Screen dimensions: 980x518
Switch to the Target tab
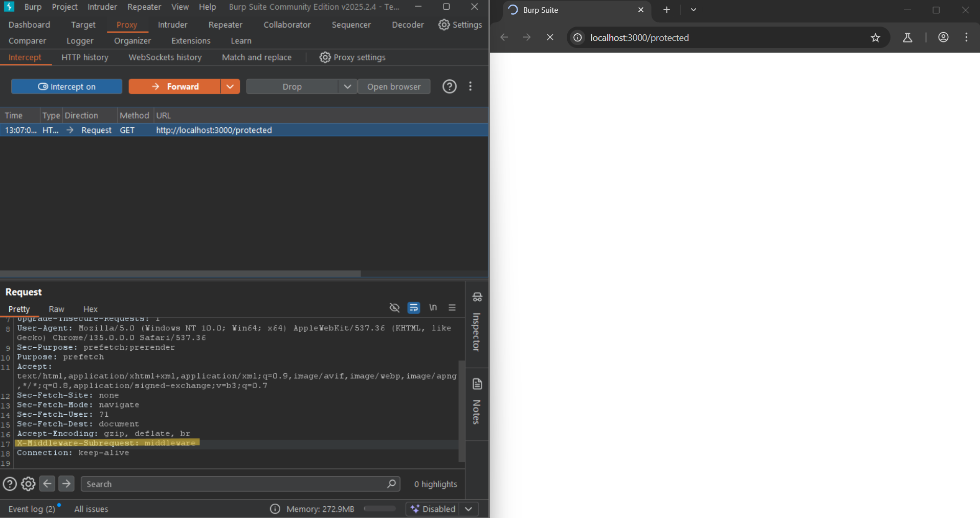[83, 25]
